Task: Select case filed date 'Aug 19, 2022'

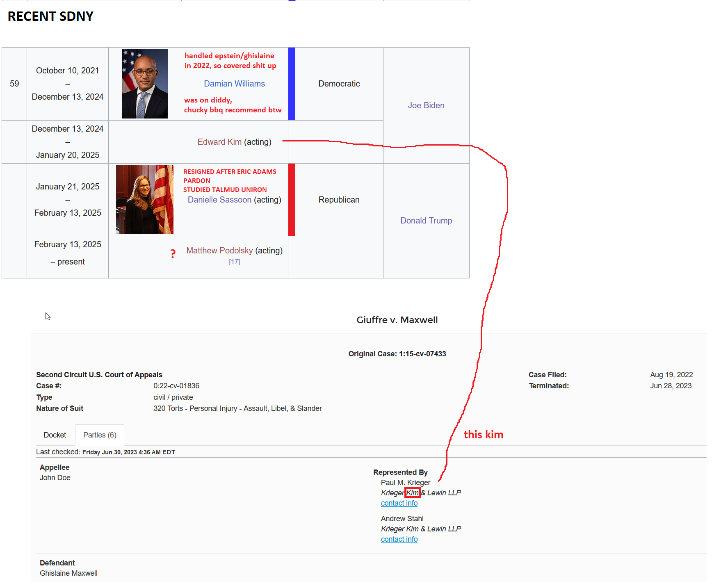Action: (x=671, y=375)
